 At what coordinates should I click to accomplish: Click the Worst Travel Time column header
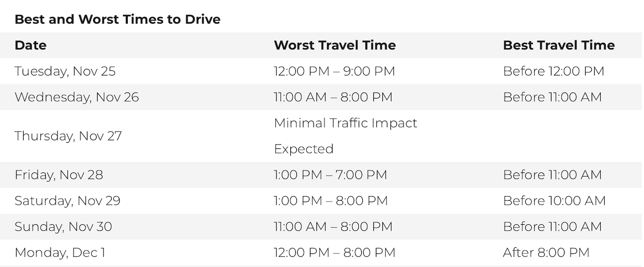[335, 45]
